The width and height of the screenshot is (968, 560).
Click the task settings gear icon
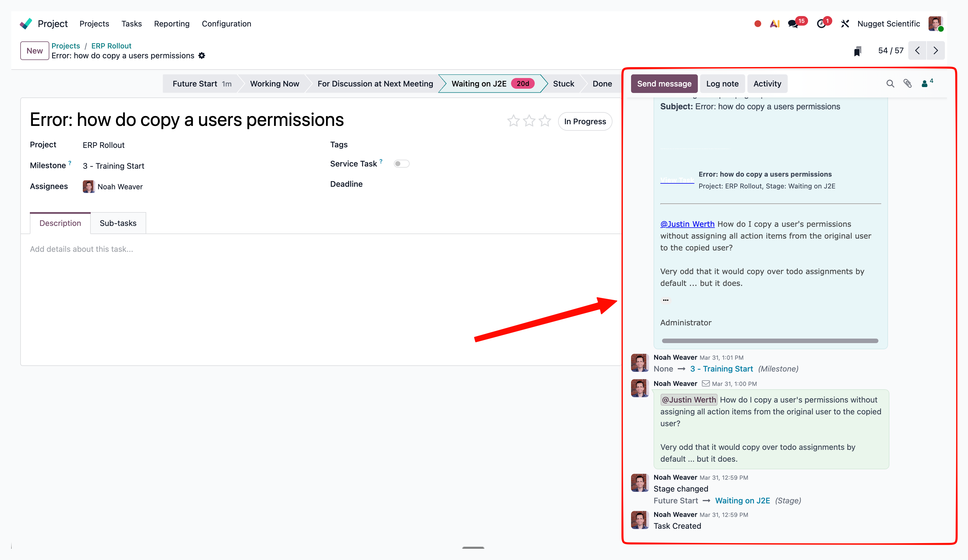(202, 56)
